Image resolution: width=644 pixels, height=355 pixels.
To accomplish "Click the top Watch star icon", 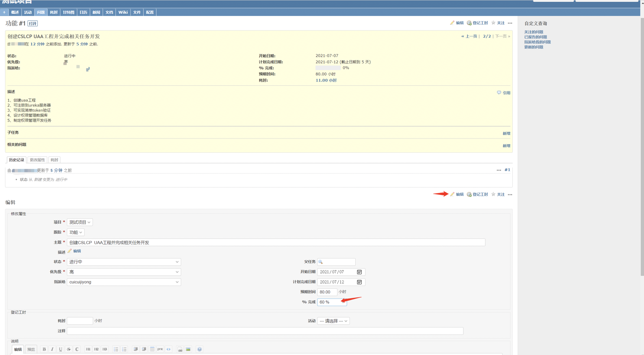I will pyautogui.click(x=493, y=23).
